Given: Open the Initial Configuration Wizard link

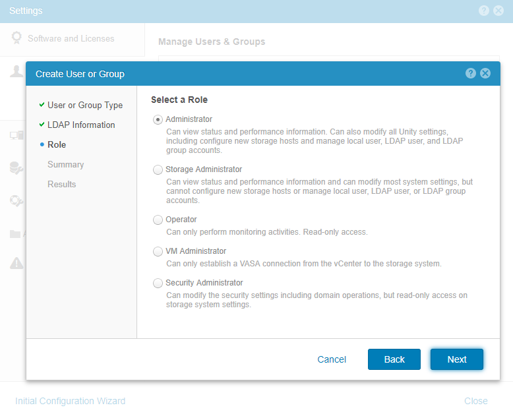Looking at the screenshot, I should pyautogui.click(x=70, y=401).
